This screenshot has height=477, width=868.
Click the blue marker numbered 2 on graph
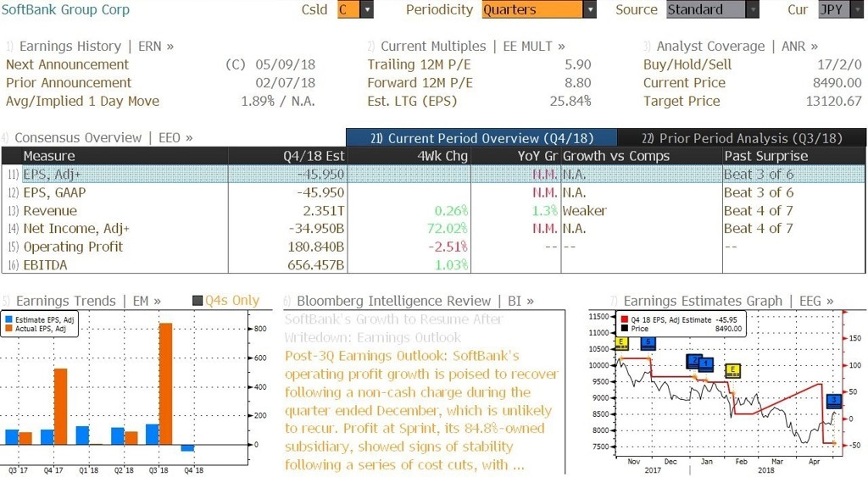tap(693, 361)
